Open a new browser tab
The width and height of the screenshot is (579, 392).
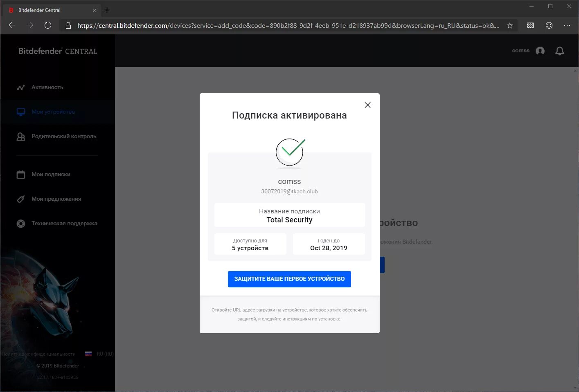(x=107, y=10)
